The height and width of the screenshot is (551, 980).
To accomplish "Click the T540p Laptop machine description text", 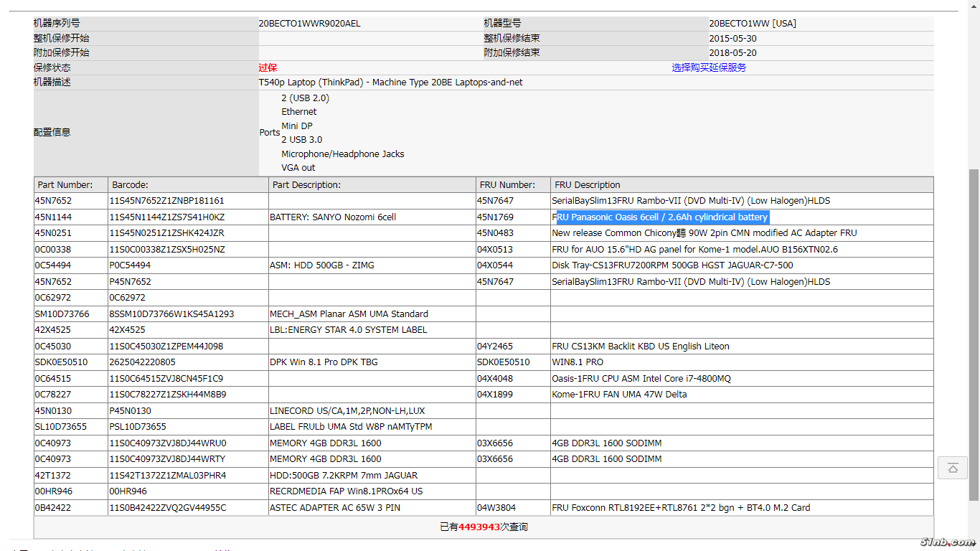I will point(390,83).
